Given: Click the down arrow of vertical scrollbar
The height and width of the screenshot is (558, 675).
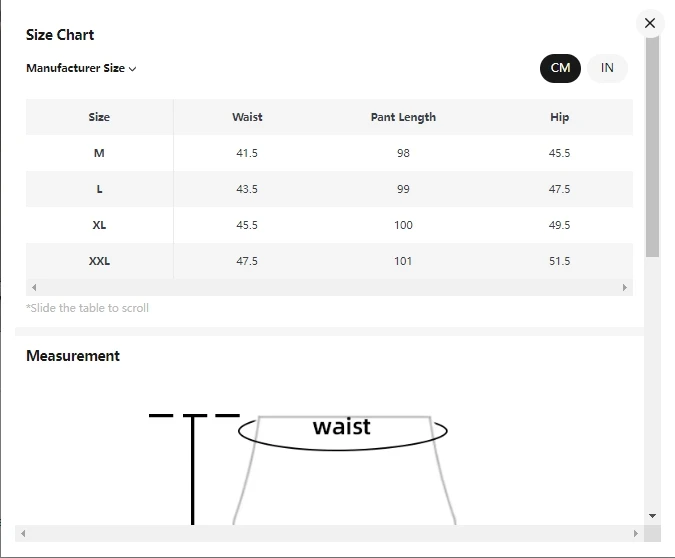Looking at the screenshot, I should pyautogui.click(x=653, y=515).
